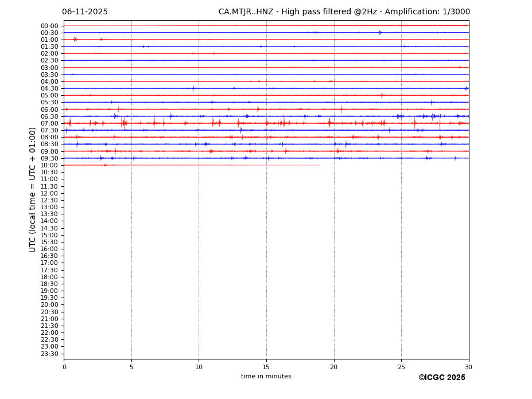
Task: Click the CA.MTJR..HNZ plot title
Action: tap(344, 12)
